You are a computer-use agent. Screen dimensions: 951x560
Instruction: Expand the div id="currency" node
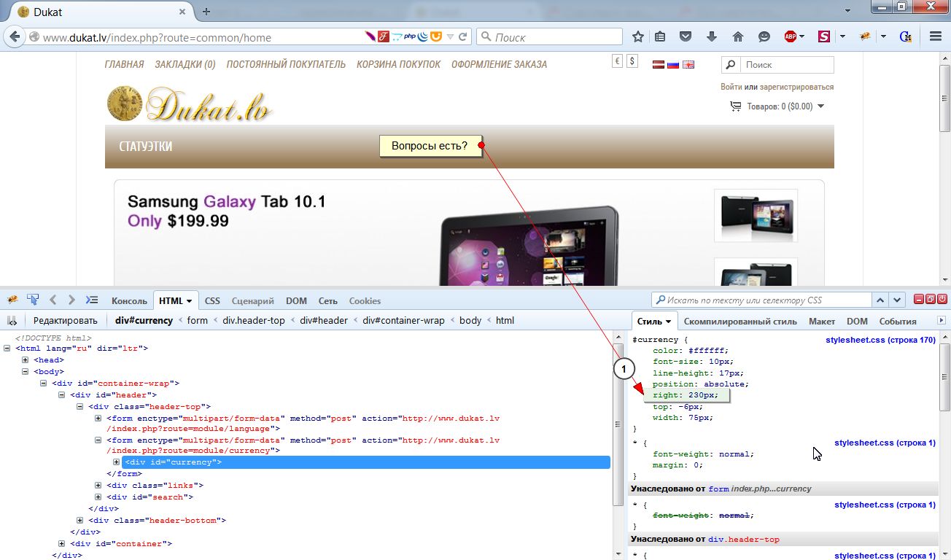117,462
